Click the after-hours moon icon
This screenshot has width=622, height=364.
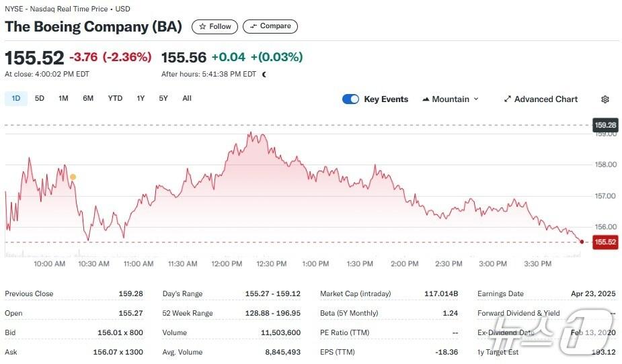point(264,75)
